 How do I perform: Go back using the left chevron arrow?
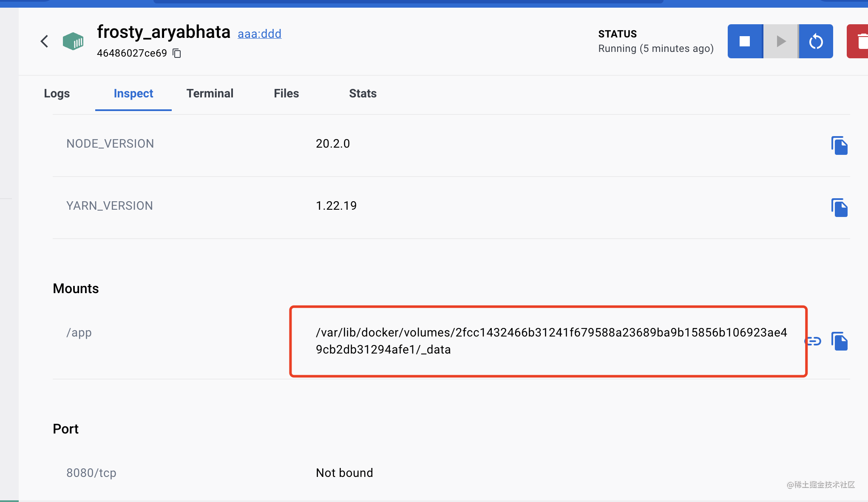(x=44, y=41)
